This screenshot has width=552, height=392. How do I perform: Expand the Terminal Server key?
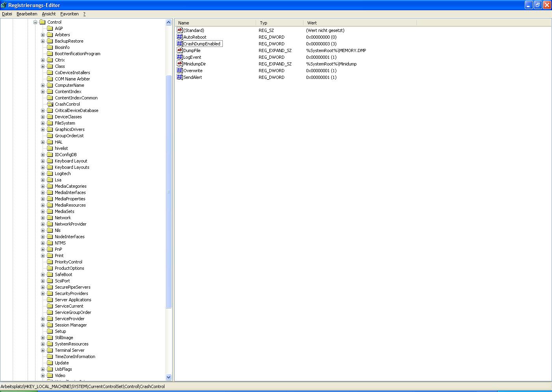(x=43, y=350)
